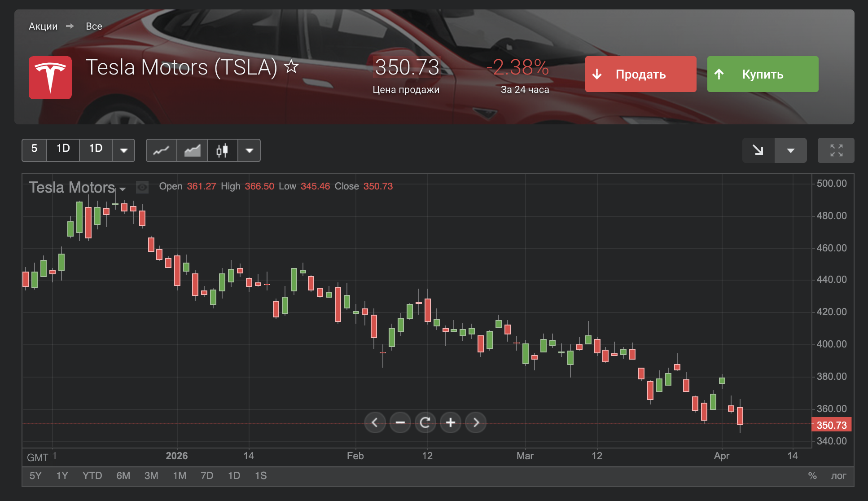Click the green Купить buy button

[x=763, y=74]
